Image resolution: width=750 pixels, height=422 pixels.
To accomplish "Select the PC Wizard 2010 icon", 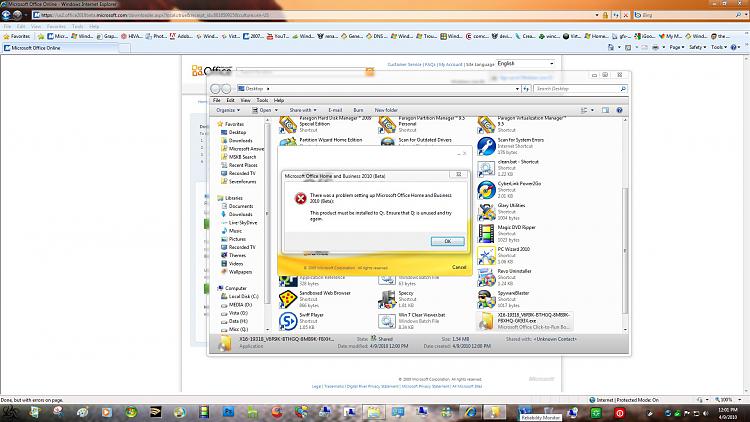I will pos(486,255).
